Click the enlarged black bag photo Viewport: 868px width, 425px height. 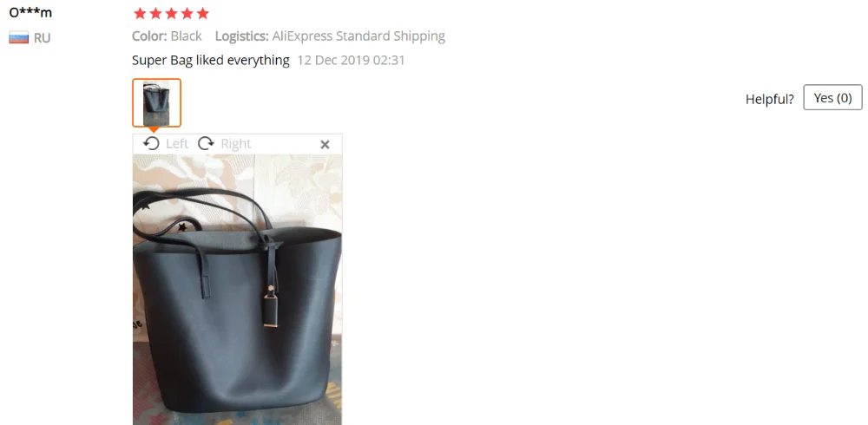coord(238,290)
